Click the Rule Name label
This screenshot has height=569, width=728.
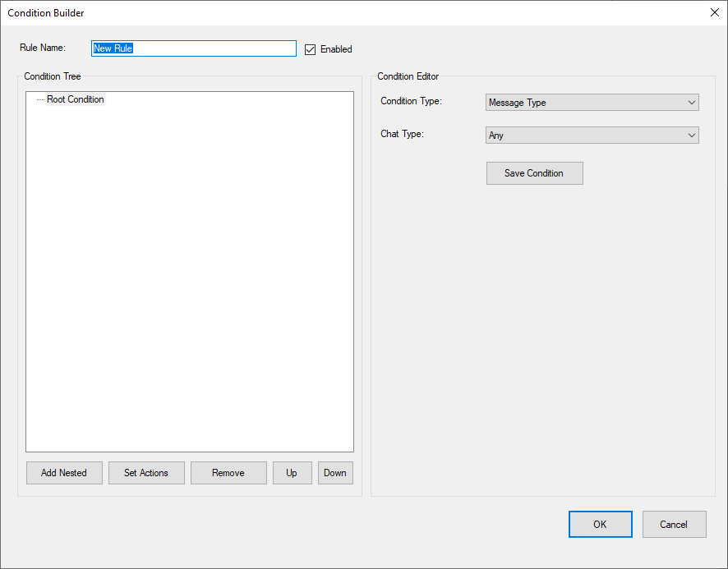pos(43,48)
